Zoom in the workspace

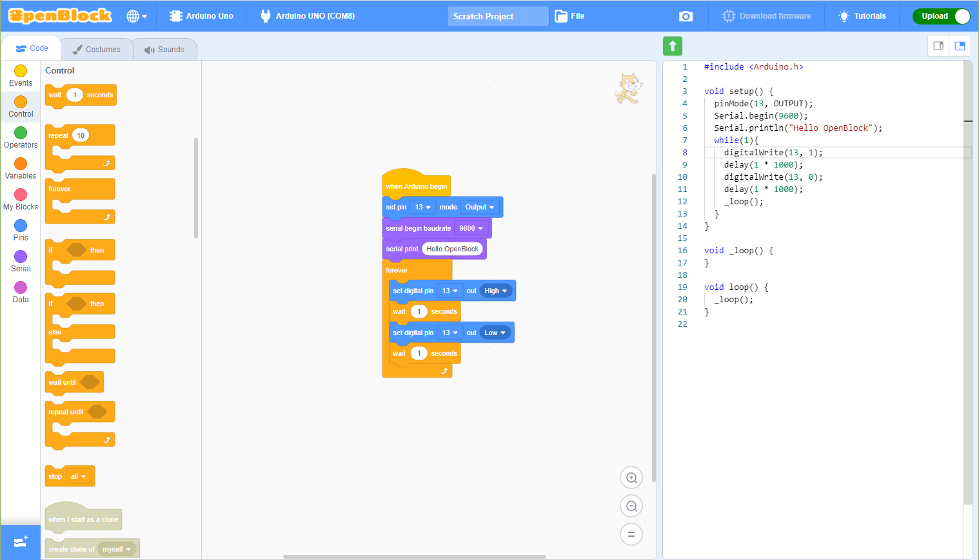pyautogui.click(x=631, y=478)
